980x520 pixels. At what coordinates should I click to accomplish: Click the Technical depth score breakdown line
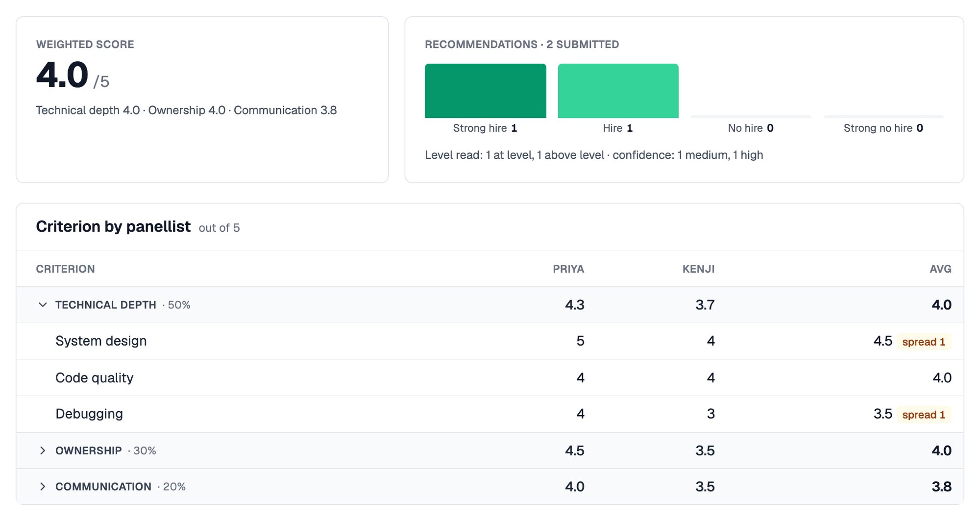[x=186, y=110]
